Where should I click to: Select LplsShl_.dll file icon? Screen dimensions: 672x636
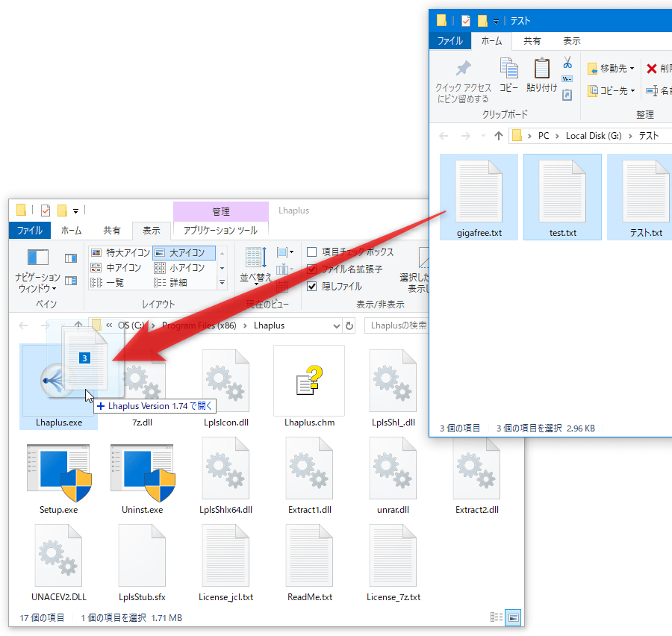tap(393, 381)
